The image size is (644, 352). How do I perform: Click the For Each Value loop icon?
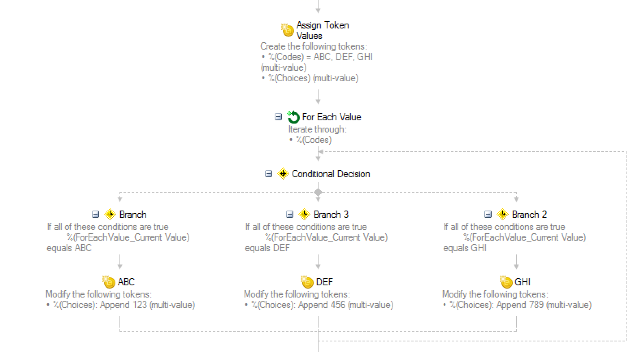pyautogui.click(x=293, y=117)
